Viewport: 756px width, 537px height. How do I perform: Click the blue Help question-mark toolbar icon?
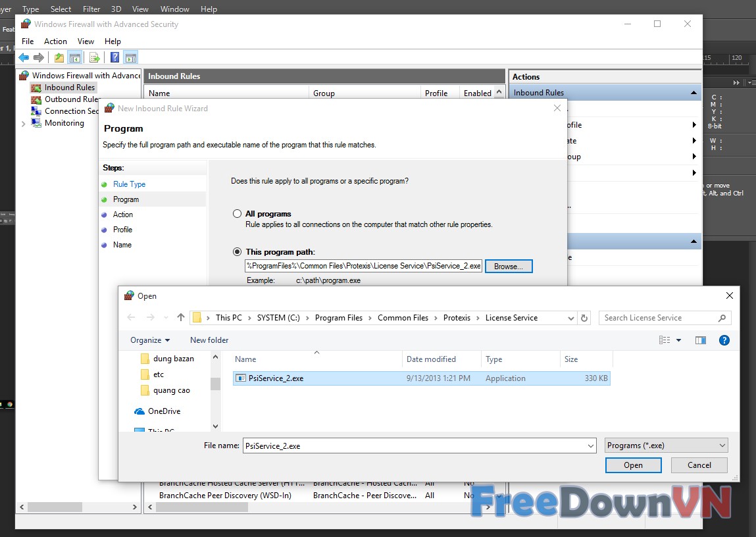(x=114, y=58)
